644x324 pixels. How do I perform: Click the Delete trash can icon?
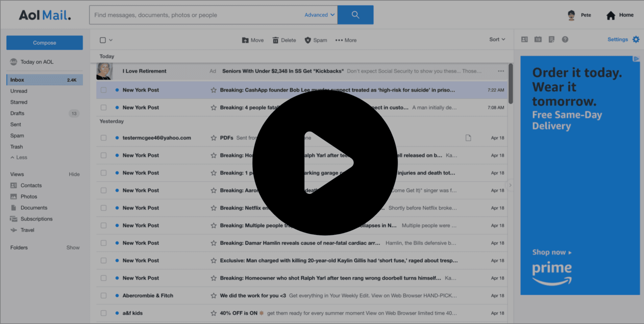point(276,40)
